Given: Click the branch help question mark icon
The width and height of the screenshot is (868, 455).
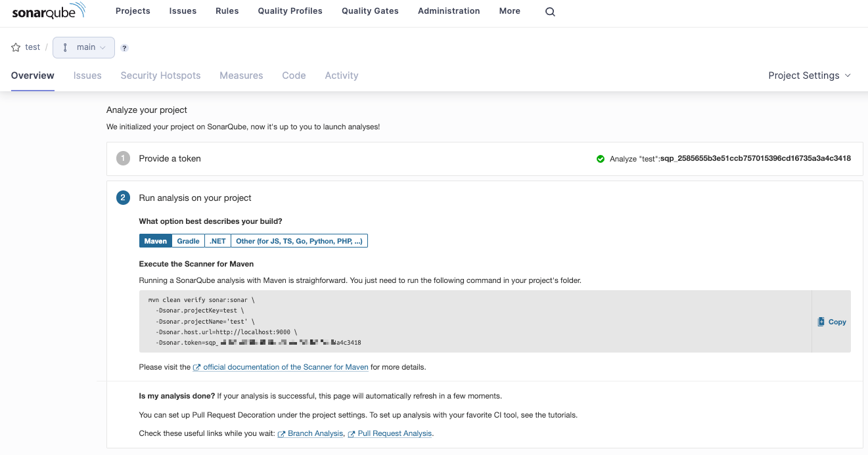Looking at the screenshot, I should click(124, 48).
